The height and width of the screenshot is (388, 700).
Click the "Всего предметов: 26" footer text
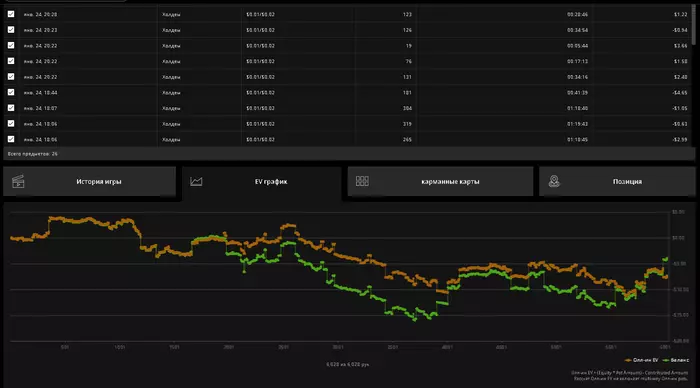(x=33, y=154)
